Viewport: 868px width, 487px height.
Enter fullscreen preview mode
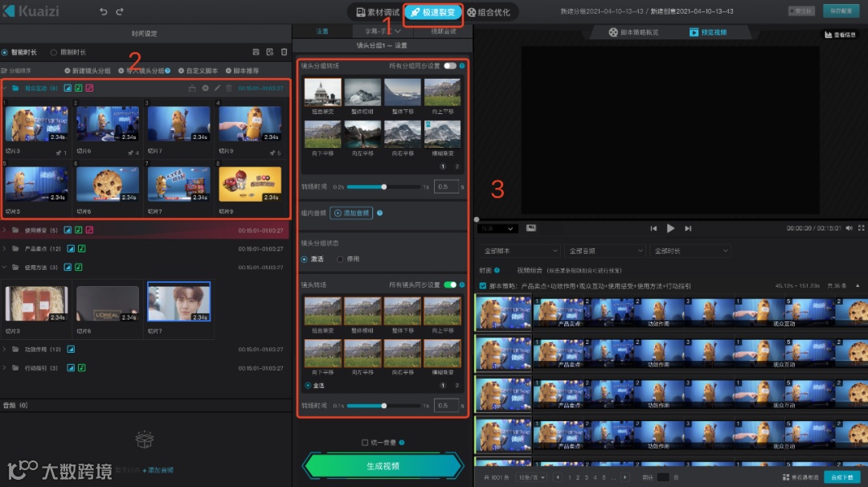coord(861,228)
